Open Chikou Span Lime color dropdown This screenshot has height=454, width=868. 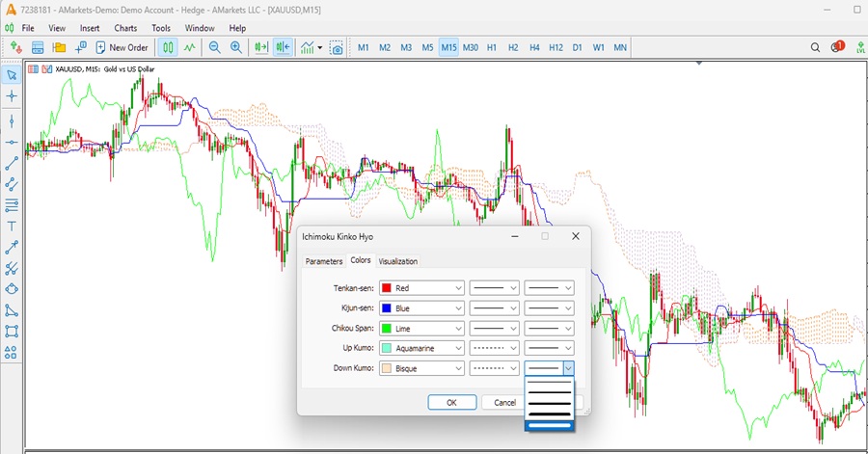point(421,329)
